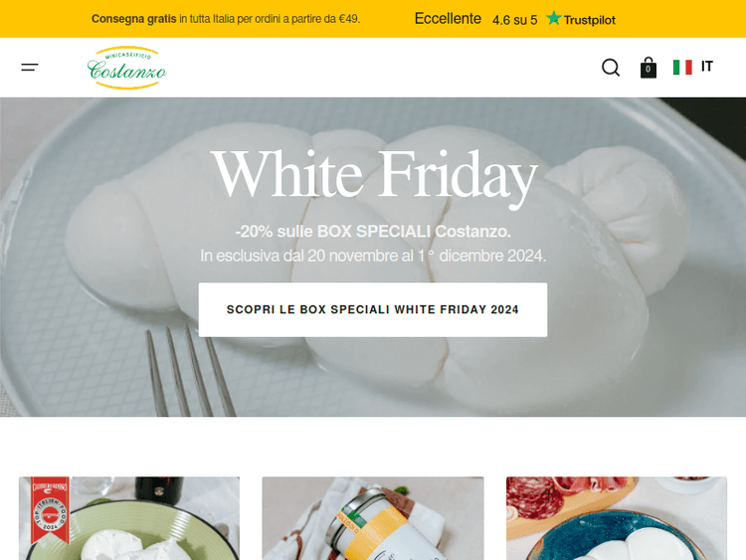The height and width of the screenshot is (560, 746).
Task: Open the hamburger navigation menu
Action: tap(30, 67)
